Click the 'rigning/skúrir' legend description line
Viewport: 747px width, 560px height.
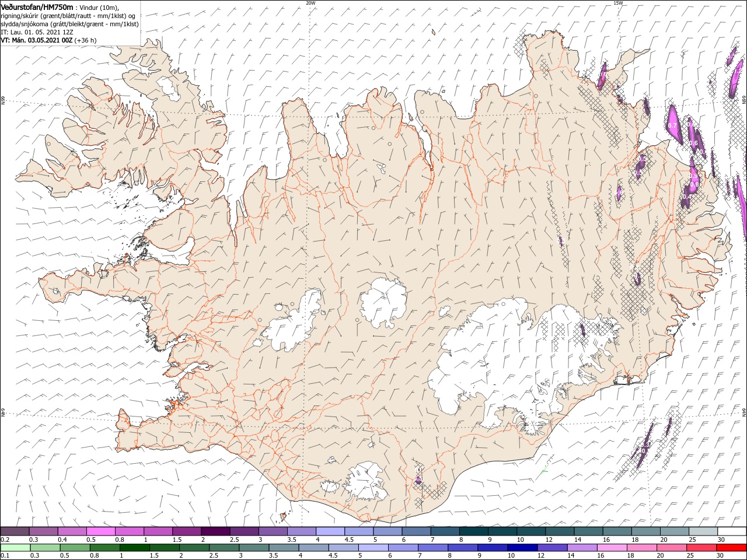(x=68, y=15)
